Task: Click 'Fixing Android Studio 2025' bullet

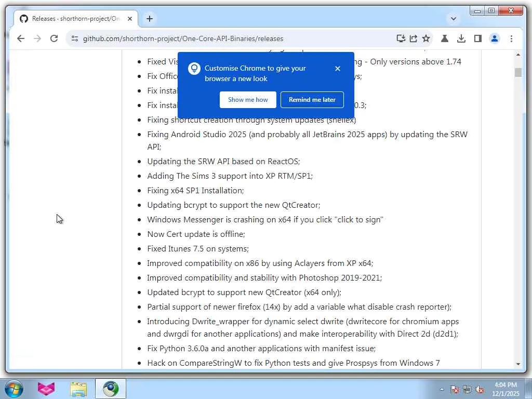Action: click(x=308, y=140)
